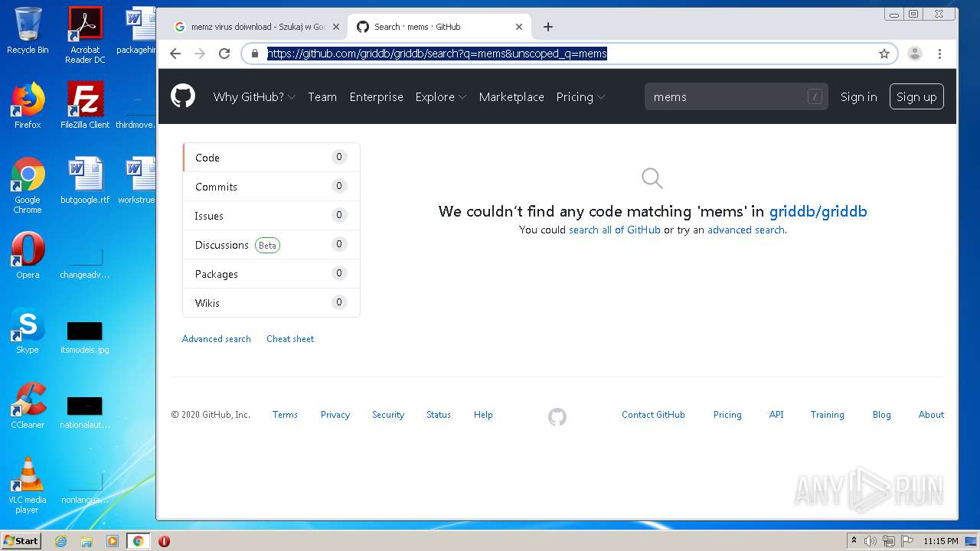Close the Search mems GitHub tab

pyautogui.click(x=519, y=27)
